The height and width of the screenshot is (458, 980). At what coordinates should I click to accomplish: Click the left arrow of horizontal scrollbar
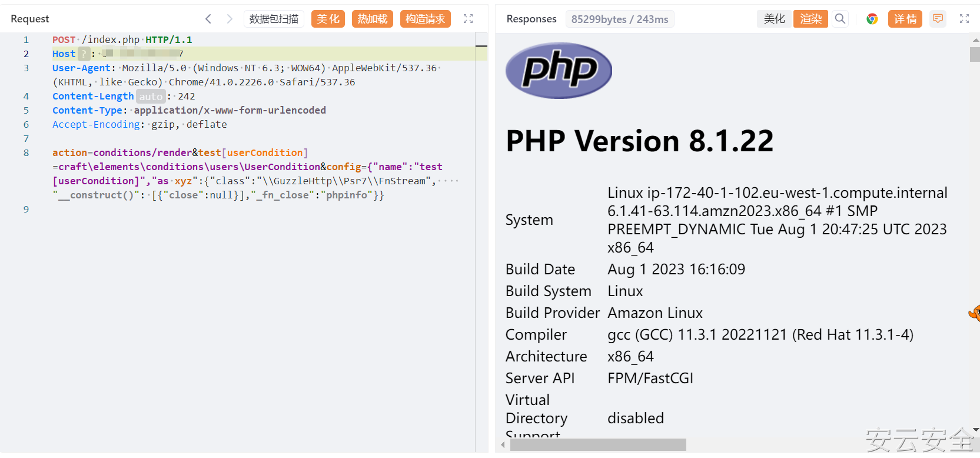(503, 445)
